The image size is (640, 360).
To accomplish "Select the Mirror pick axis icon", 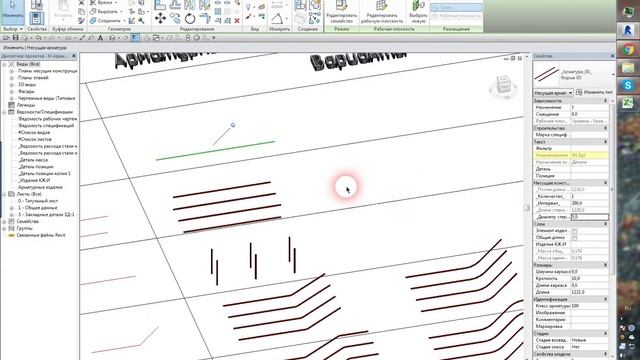I will tap(190, 5).
